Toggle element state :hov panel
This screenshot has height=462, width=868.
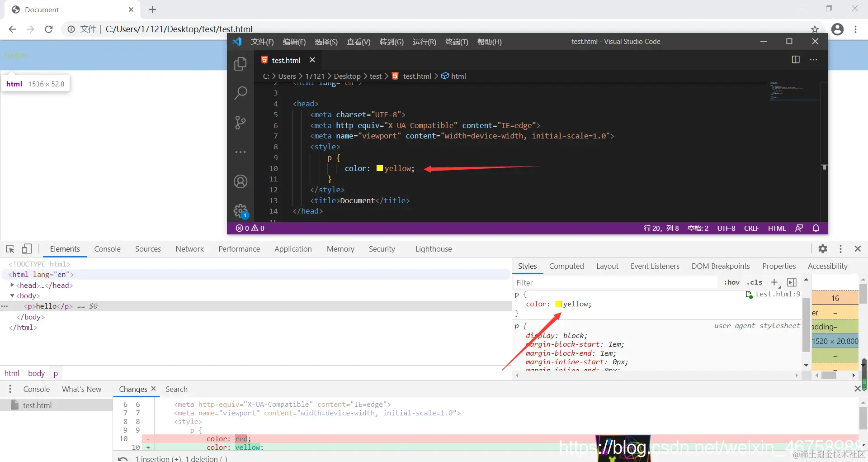pyautogui.click(x=732, y=282)
